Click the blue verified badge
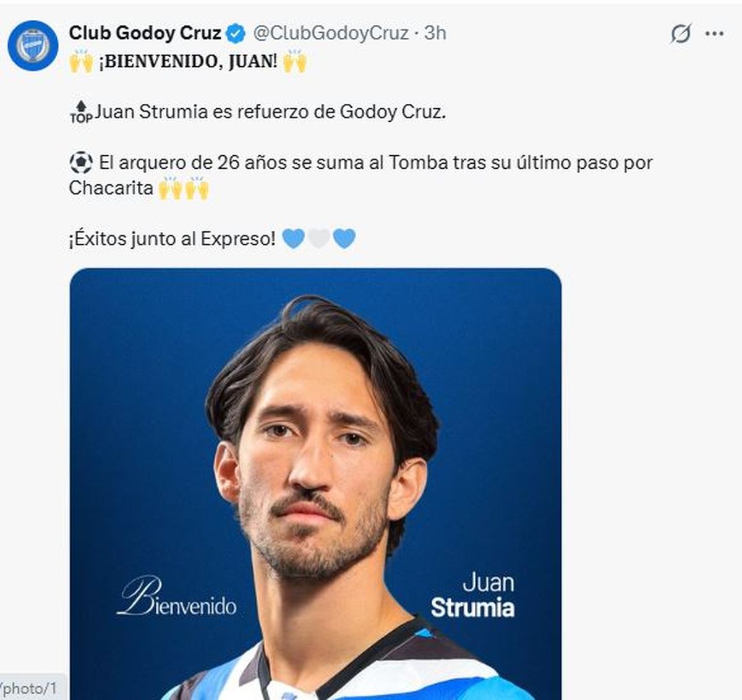This screenshot has width=742, height=700. [x=236, y=33]
